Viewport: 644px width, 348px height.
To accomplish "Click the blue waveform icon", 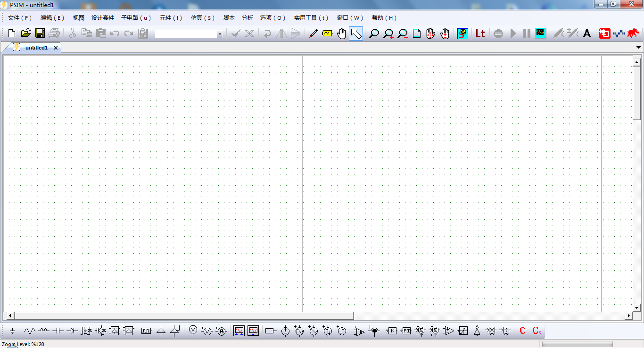I will [619, 33].
